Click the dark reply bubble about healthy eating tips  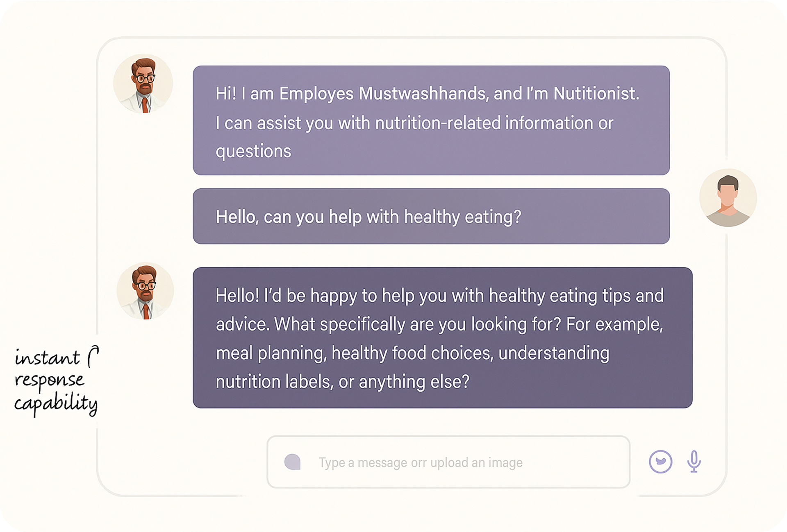(x=442, y=337)
